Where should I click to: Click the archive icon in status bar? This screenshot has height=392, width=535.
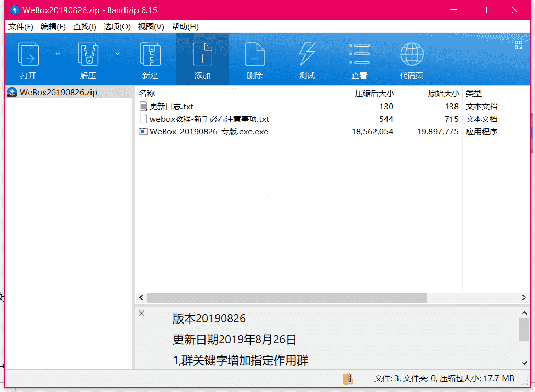pyautogui.click(x=347, y=379)
